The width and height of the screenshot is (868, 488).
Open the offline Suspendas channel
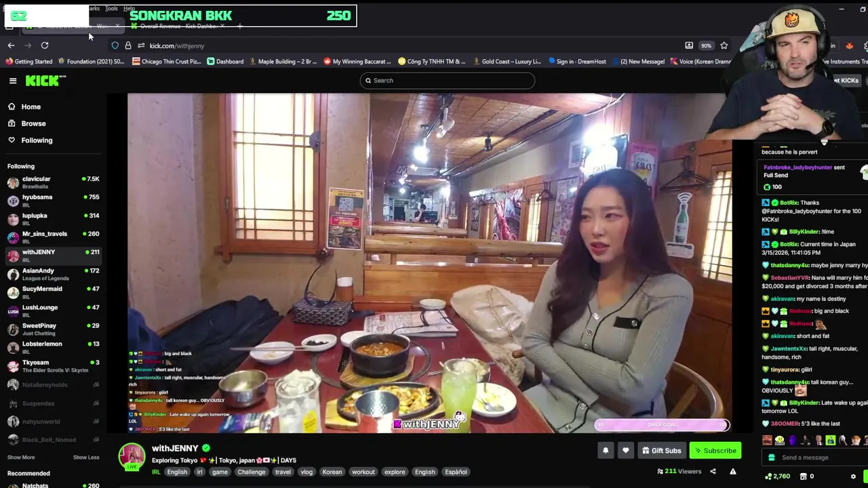pos(53,403)
